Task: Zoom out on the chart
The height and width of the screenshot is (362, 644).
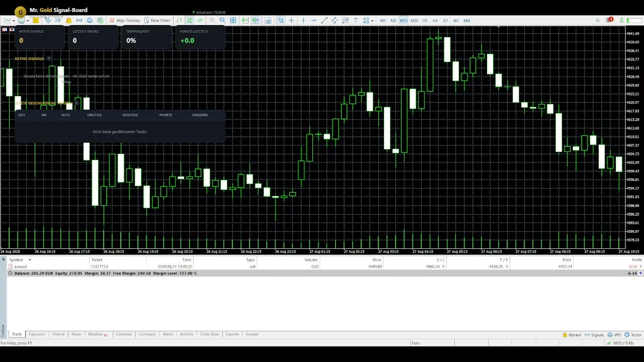Action: coord(222,20)
